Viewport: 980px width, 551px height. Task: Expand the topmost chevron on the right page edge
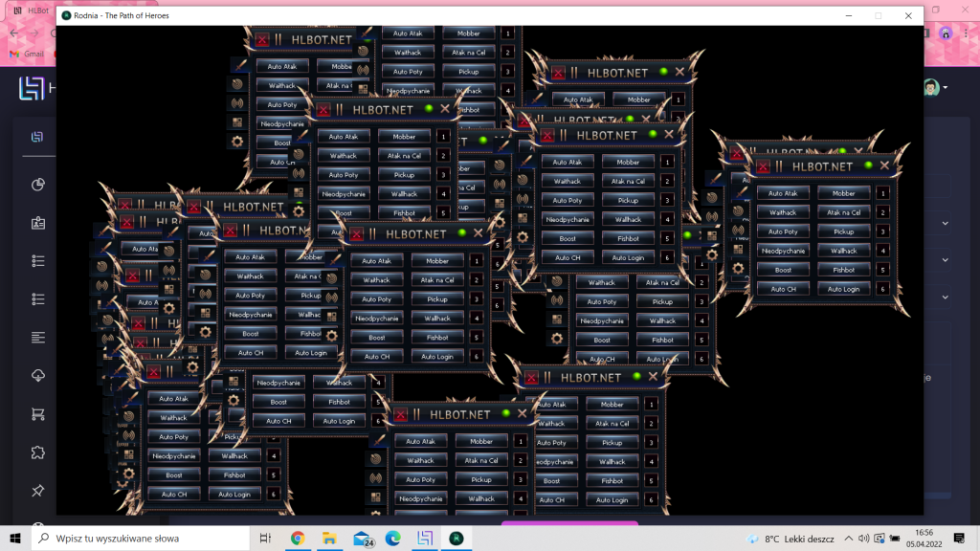tap(945, 223)
